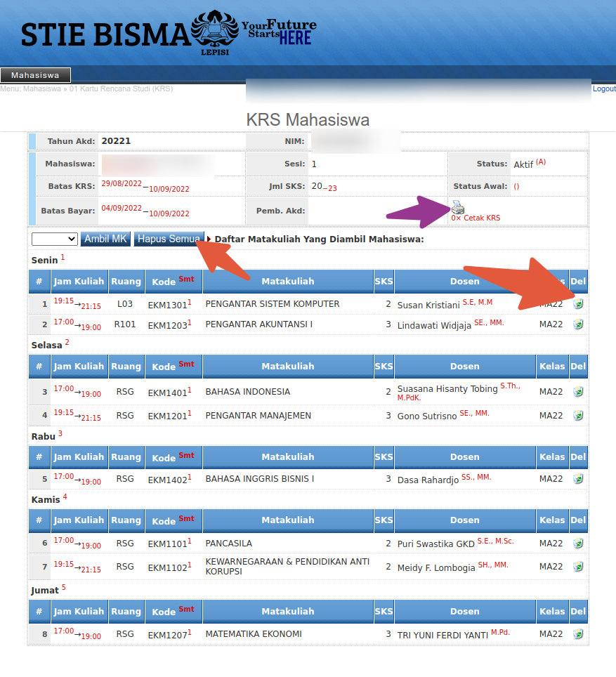
Task: Click room L03 in Senin table
Action: pyautogui.click(x=125, y=304)
